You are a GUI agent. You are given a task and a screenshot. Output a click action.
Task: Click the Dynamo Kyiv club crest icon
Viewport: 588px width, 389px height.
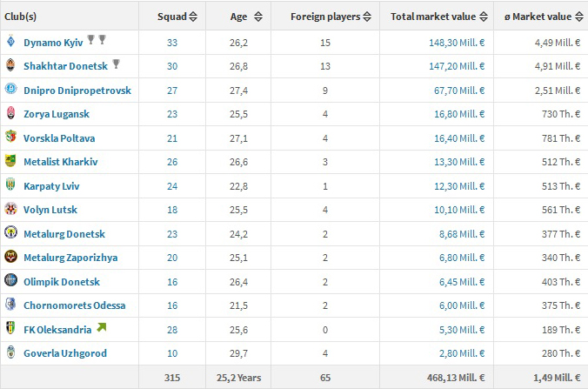tap(10, 42)
